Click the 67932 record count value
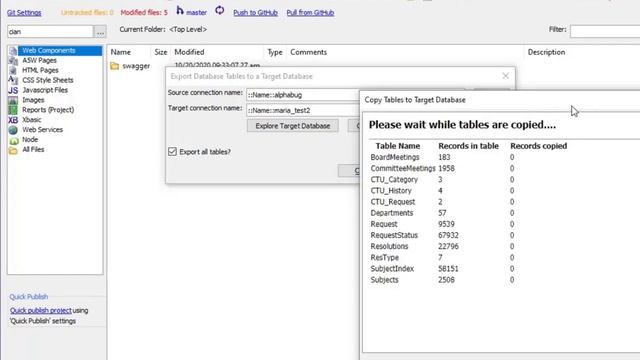Viewport: 640px width, 360px height. click(449, 235)
